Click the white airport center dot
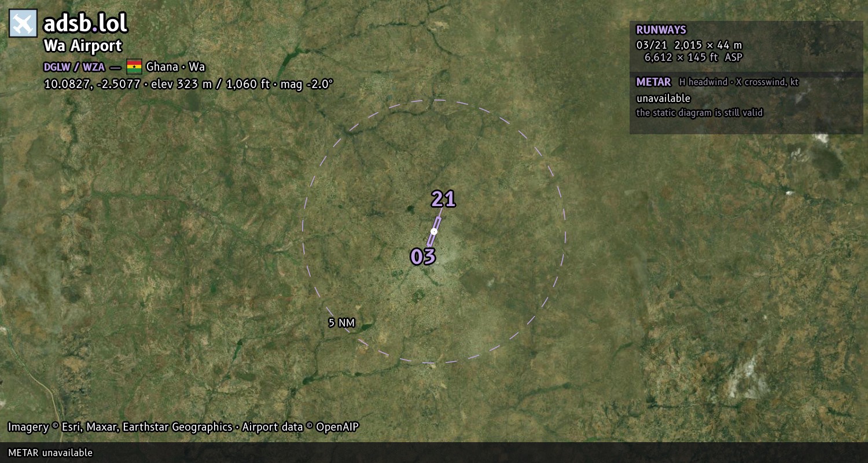Image resolution: width=868 pixels, height=463 pixels. click(x=434, y=231)
